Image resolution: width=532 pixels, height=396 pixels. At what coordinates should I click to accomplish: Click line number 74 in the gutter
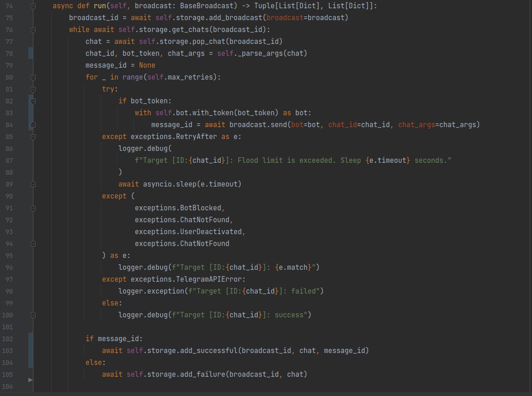(9, 6)
